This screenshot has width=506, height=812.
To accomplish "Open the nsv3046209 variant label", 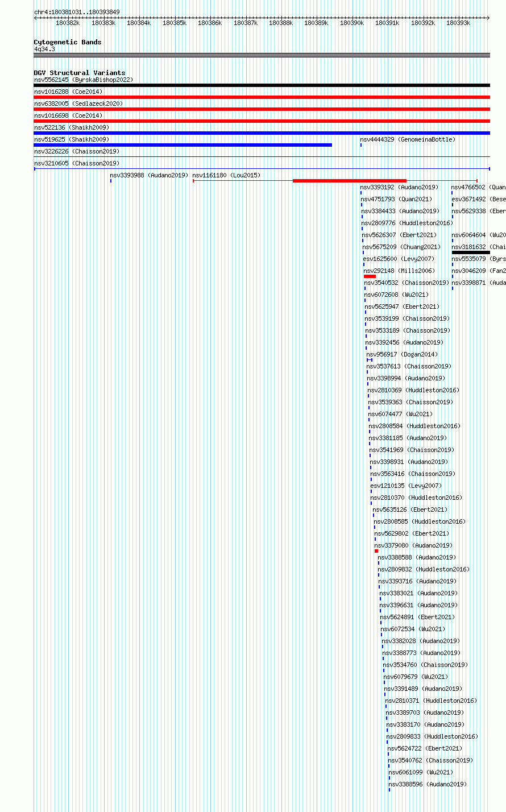I will [479, 271].
